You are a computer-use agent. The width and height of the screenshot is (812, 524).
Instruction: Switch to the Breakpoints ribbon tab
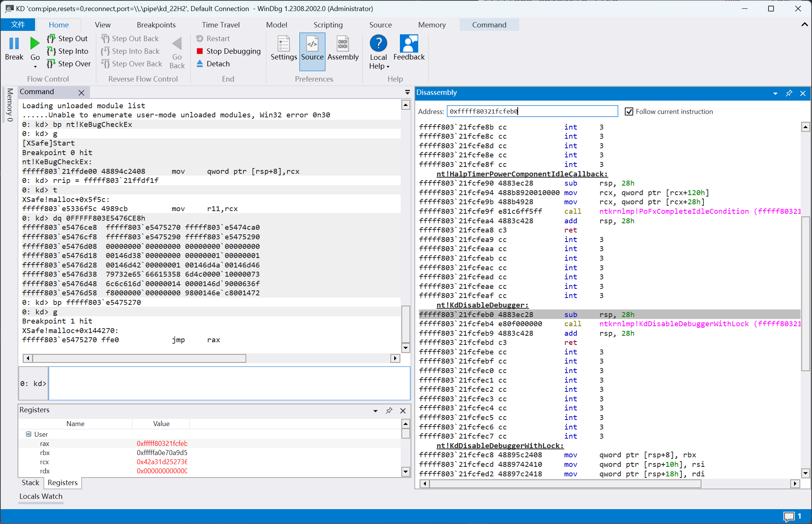point(156,25)
